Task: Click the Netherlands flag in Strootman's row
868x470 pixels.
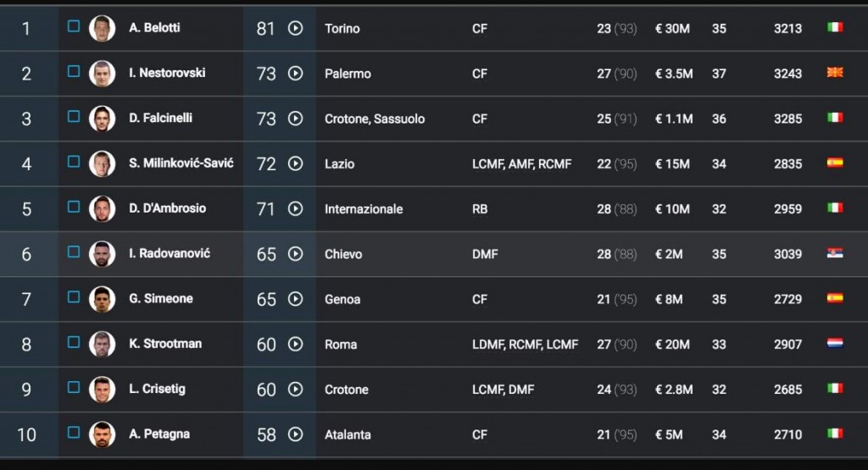Action: (x=835, y=344)
